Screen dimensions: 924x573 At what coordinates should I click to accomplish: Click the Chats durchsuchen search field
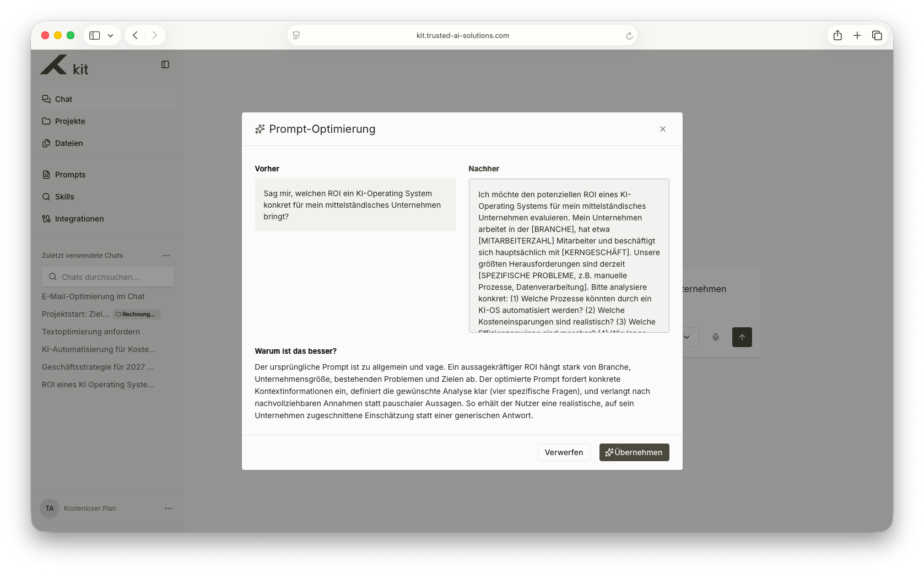(x=108, y=277)
